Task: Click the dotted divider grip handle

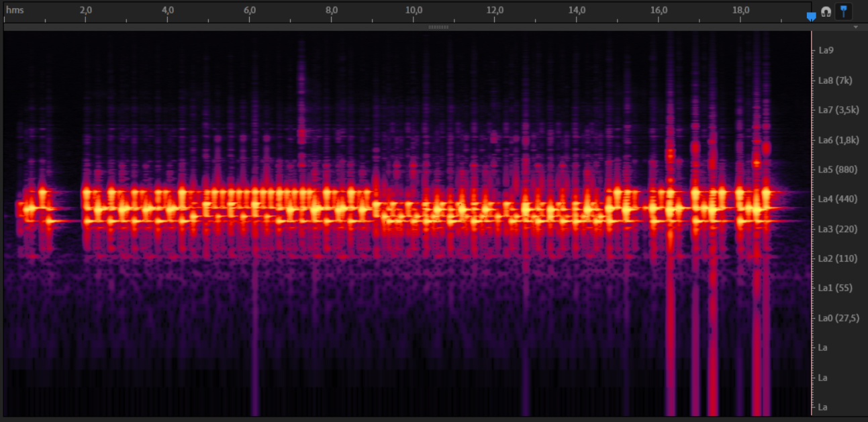Action: [438, 28]
